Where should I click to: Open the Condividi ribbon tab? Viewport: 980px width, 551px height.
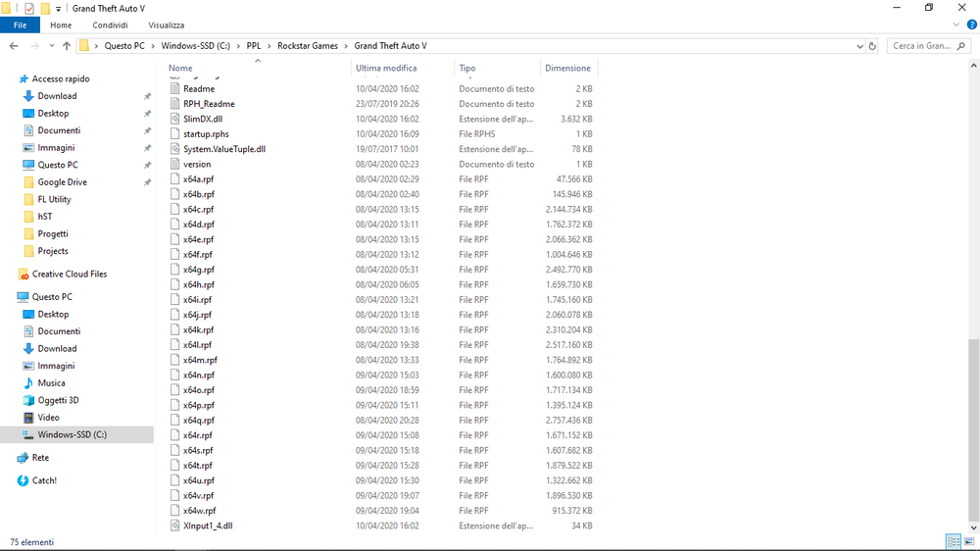[x=110, y=25]
